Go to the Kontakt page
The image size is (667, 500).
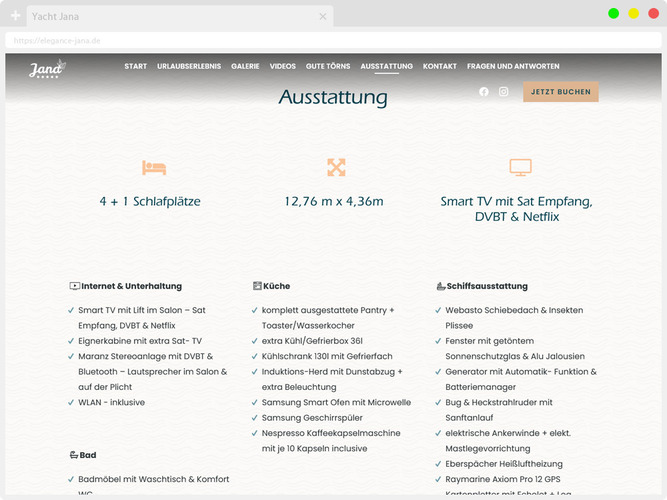click(x=440, y=67)
